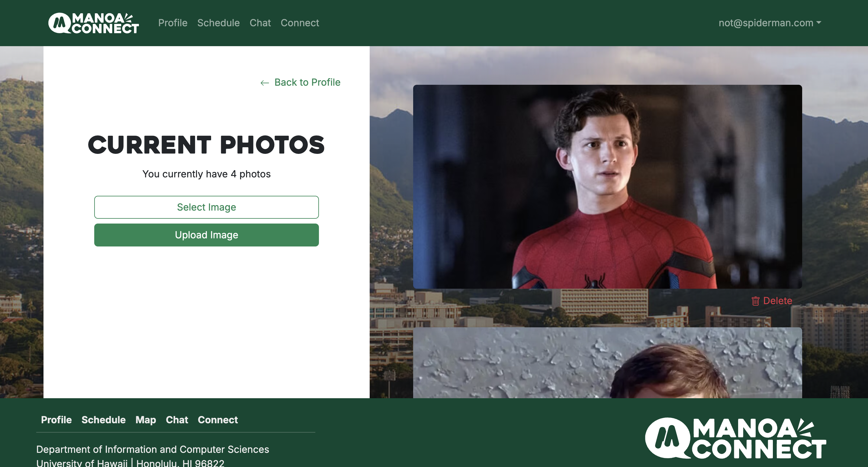868x467 pixels.
Task: Open the Schedule link in footer
Action: [x=104, y=420]
